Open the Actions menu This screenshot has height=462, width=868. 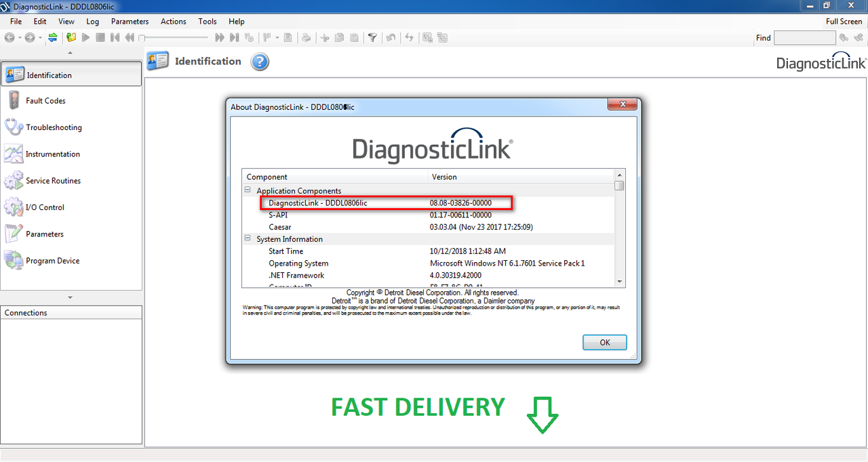(x=173, y=22)
